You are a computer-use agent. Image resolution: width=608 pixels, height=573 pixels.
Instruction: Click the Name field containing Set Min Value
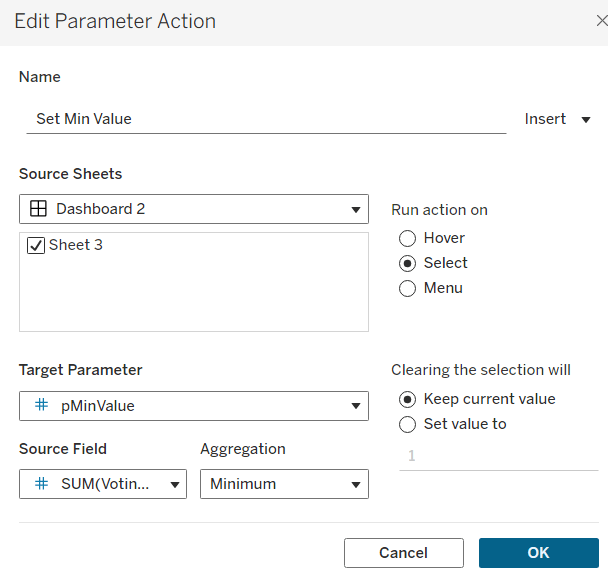(x=265, y=118)
